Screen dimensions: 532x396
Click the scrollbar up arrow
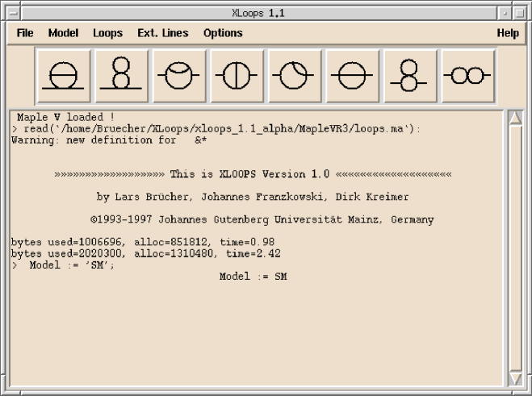click(x=515, y=118)
